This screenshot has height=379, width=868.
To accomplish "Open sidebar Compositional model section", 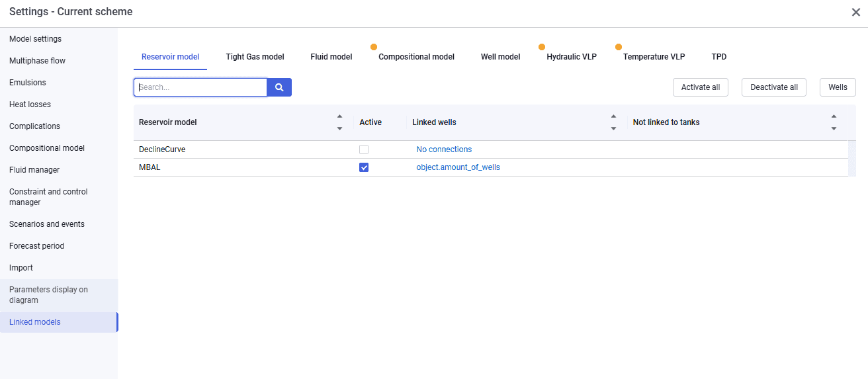I will 59,148.
